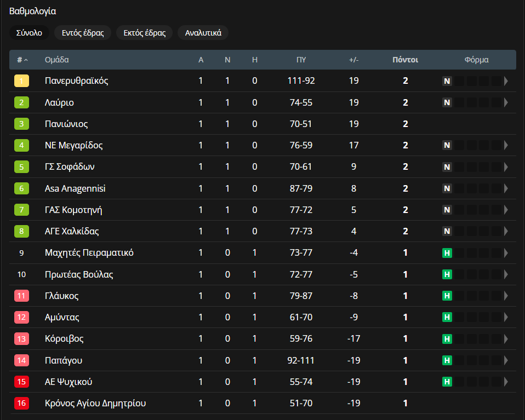Screen dimensions: 525x420
Task: Click the H form badge for Κόροιβος
Action: click(447, 339)
